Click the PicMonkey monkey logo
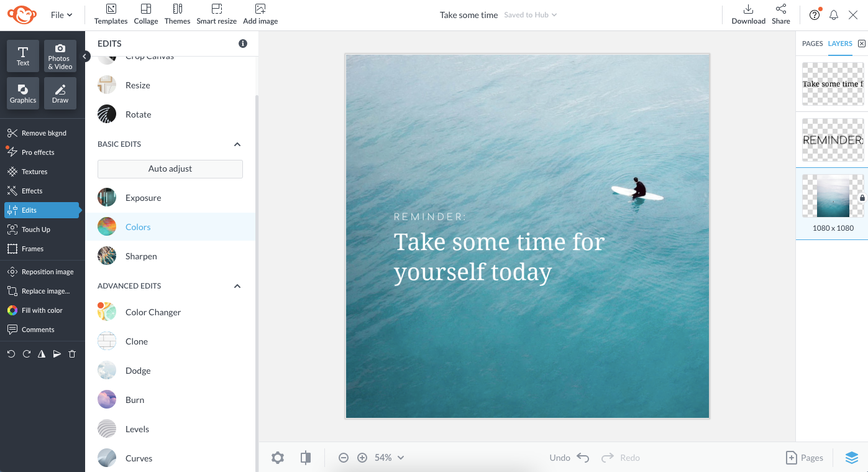This screenshot has width=868, height=472. pos(22,15)
